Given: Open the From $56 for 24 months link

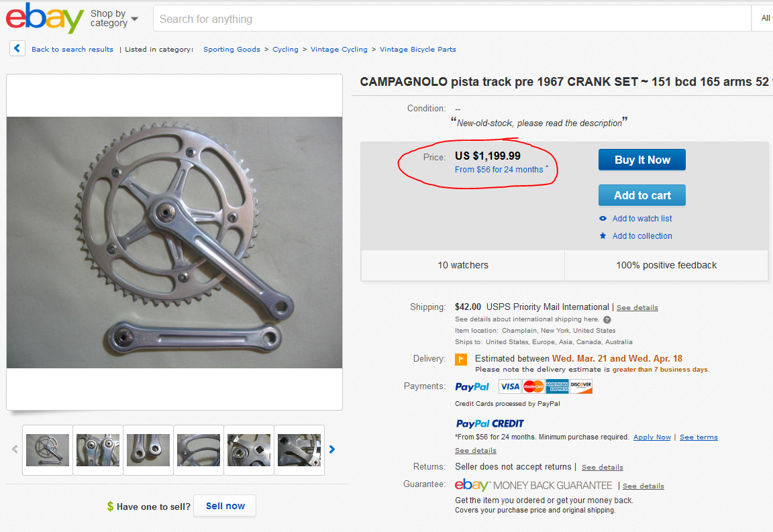Looking at the screenshot, I should (x=499, y=170).
